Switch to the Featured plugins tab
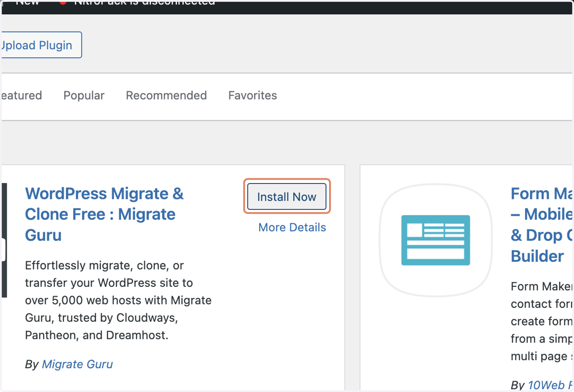Screen dimensions: 574x392 pyautogui.click(x=21, y=96)
